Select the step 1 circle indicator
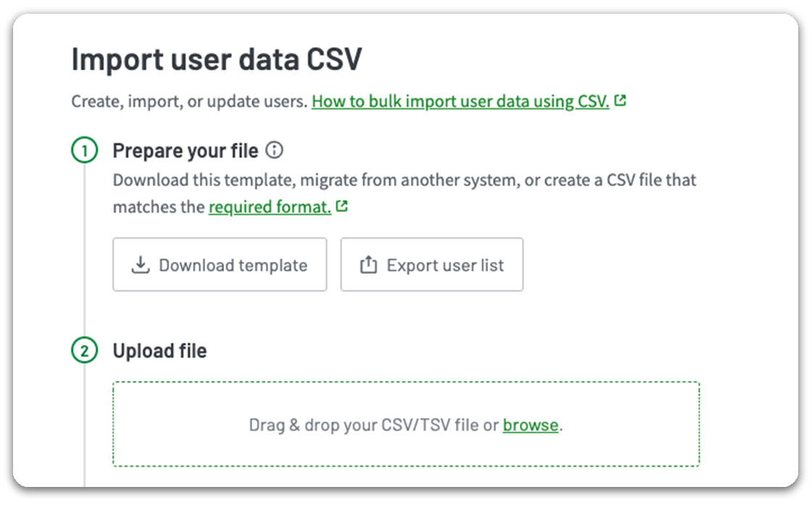 pyautogui.click(x=84, y=152)
